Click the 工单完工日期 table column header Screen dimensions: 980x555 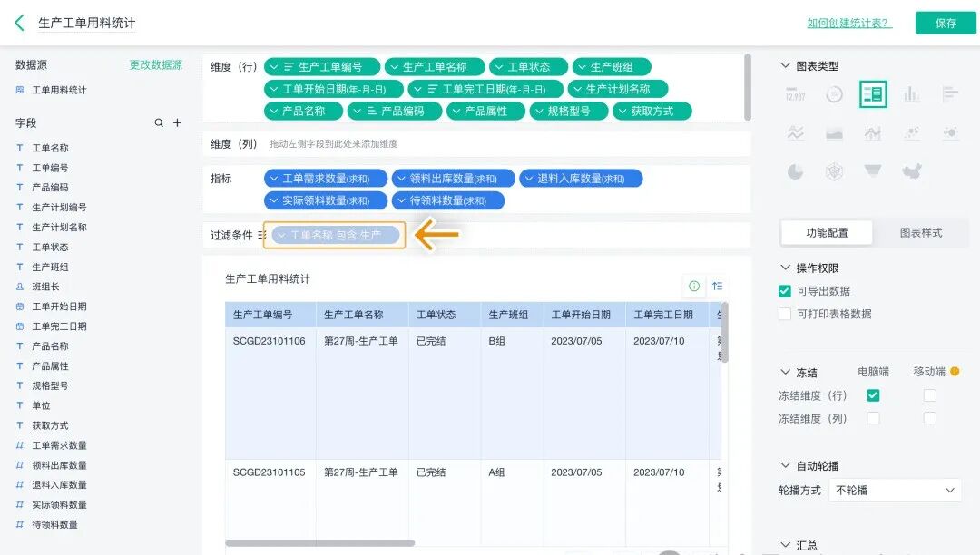(x=667, y=315)
